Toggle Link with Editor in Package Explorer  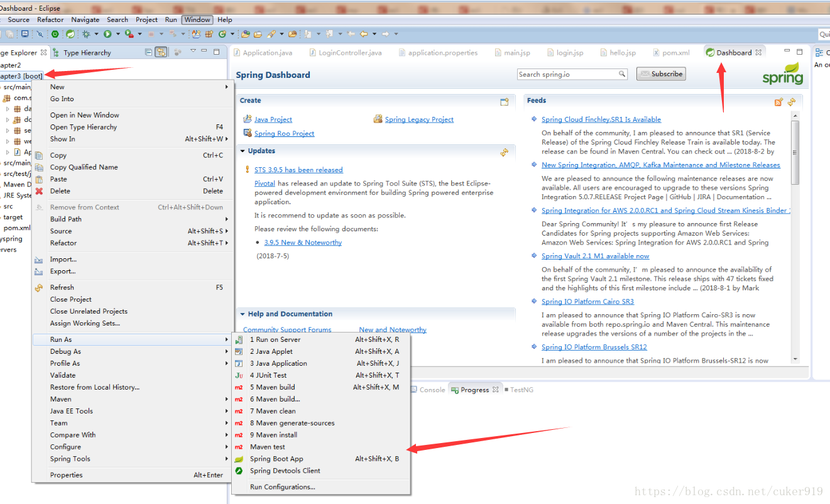[161, 52]
